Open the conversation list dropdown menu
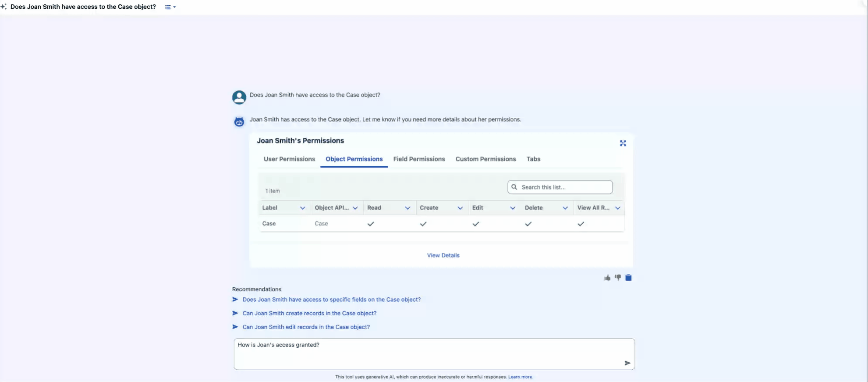This screenshot has width=868, height=382. pyautogui.click(x=170, y=7)
